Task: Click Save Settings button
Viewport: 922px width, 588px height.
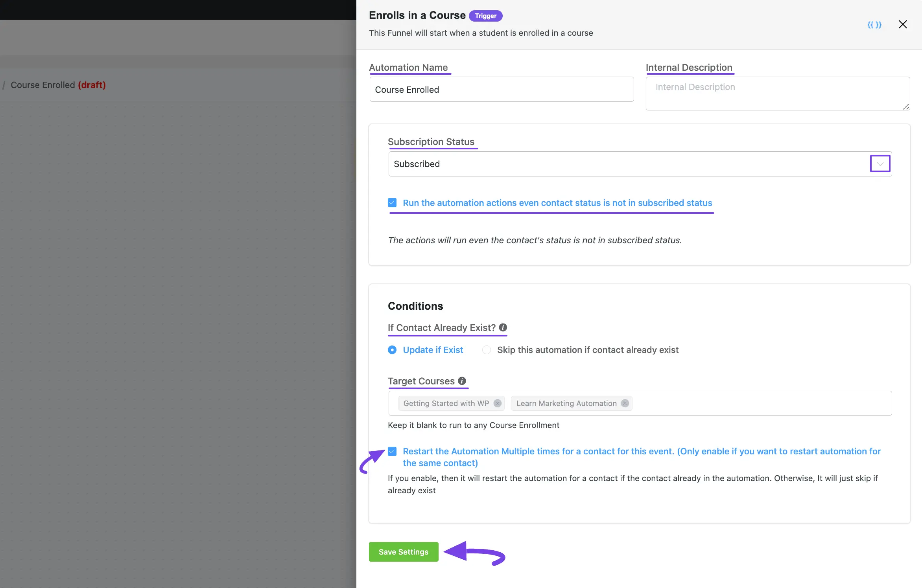Action: click(403, 552)
